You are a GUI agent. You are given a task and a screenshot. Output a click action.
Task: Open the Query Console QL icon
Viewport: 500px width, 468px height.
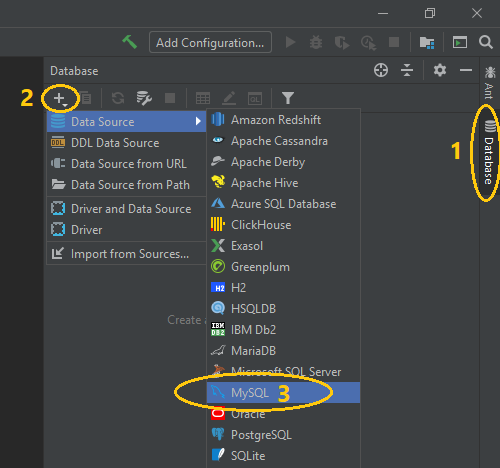(255, 99)
